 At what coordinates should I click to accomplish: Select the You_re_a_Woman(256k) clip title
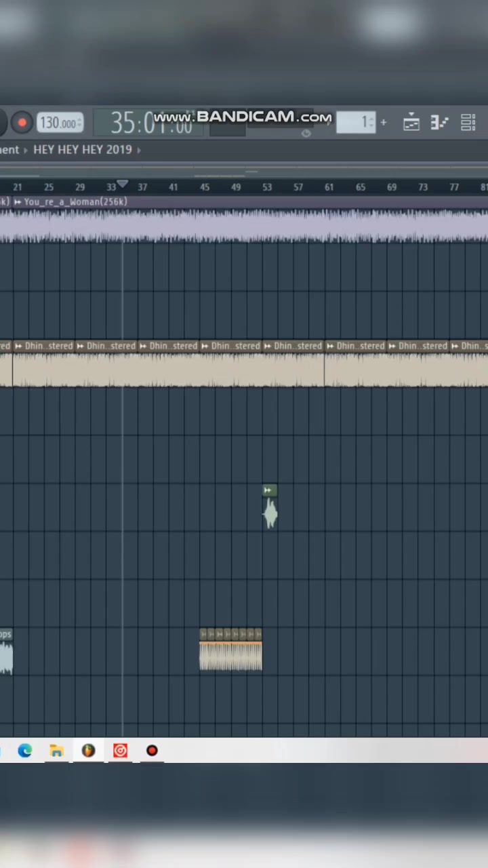pos(75,201)
